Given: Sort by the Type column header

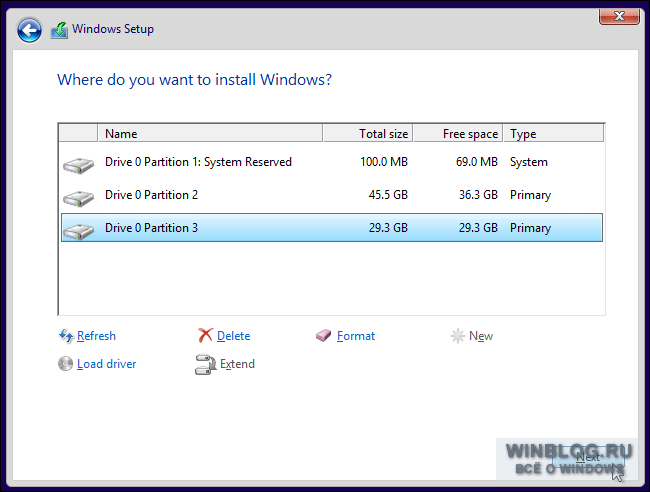Looking at the screenshot, I should tap(553, 133).
